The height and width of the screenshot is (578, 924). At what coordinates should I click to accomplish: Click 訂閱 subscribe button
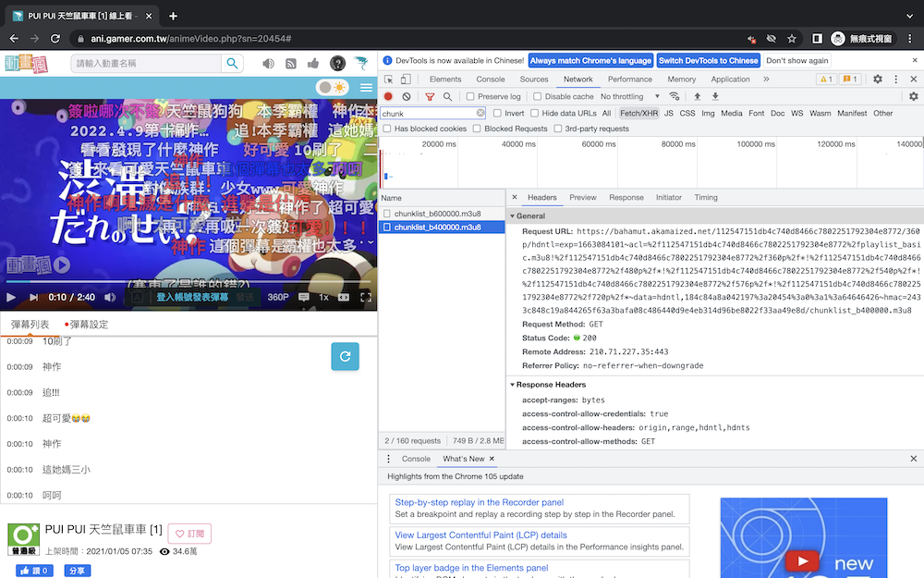click(x=189, y=534)
